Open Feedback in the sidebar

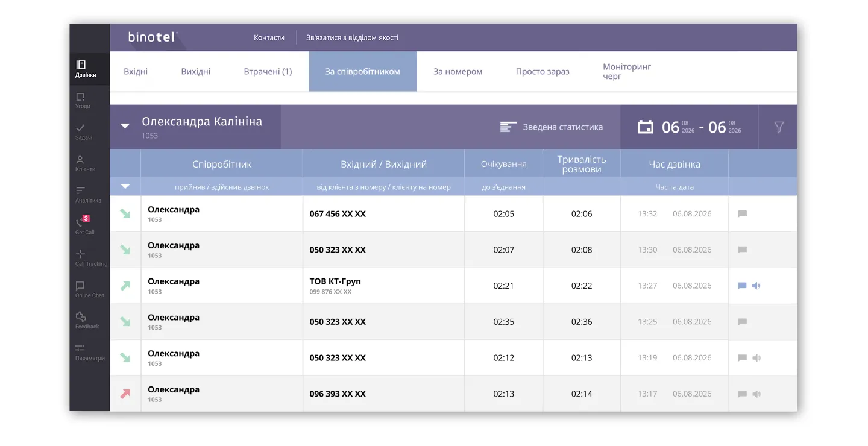pos(87,320)
